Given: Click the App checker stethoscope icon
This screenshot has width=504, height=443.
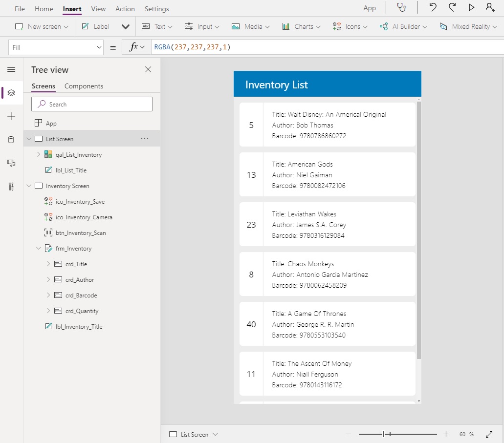Looking at the screenshot, I should click(402, 7).
